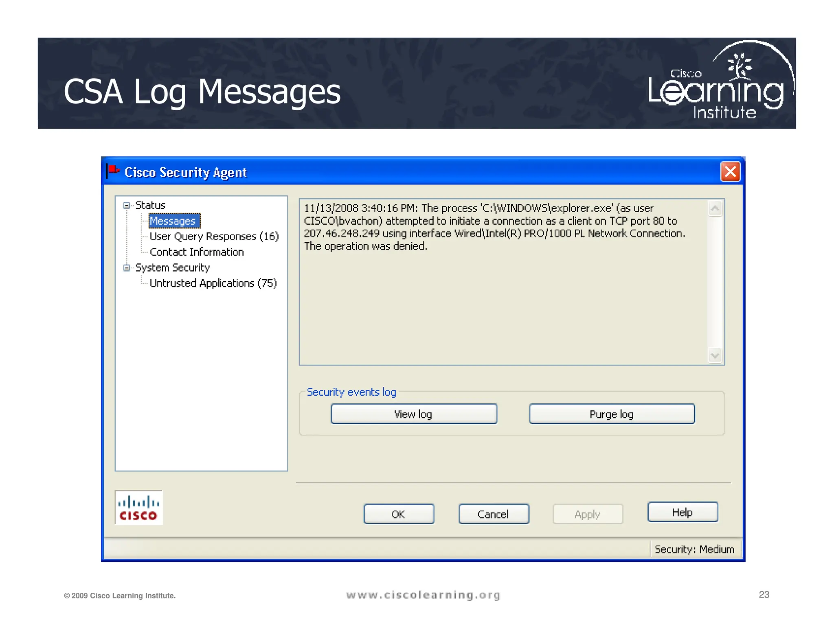Collapse the Status tree node

(x=127, y=206)
